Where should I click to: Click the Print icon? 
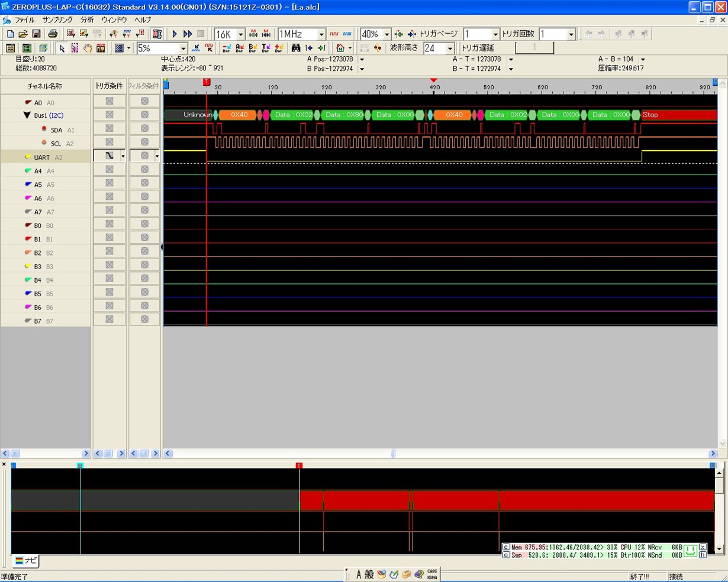pyautogui.click(x=53, y=34)
